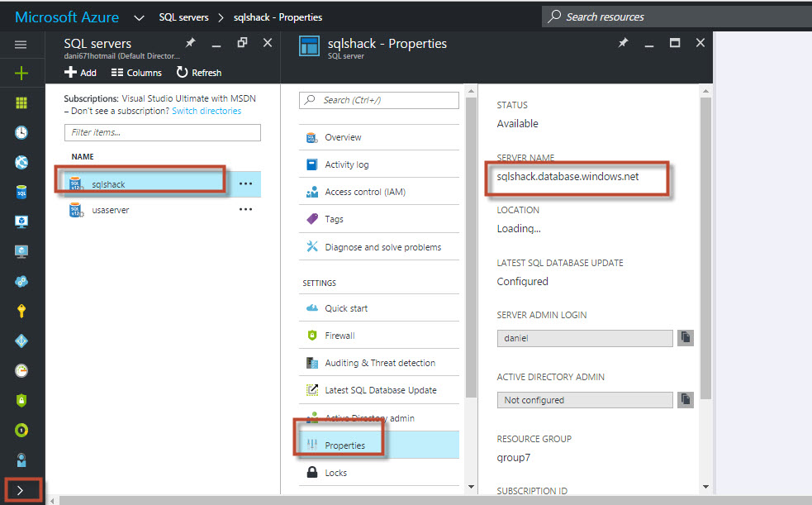Open the ellipsis menu for sqlshack server
The image size is (812, 505).
tap(245, 183)
